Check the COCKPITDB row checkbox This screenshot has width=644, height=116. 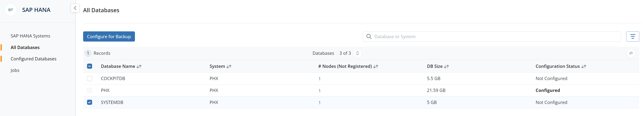coord(90,78)
